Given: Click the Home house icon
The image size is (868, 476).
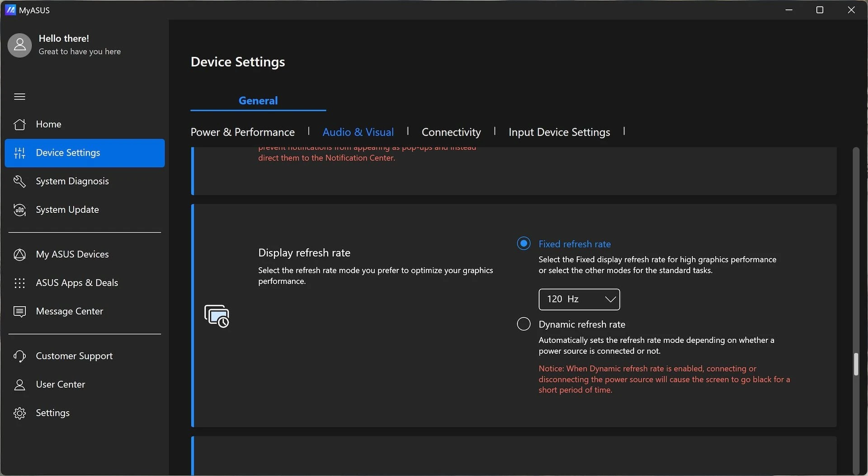Looking at the screenshot, I should [x=19, y=124].
